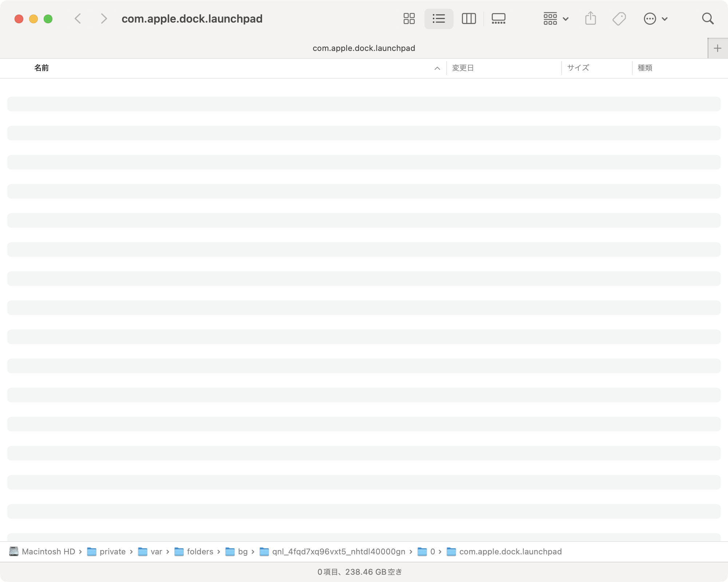728x582 pixels.
Task: Click folders item in path bar
Action: [x=194, y=552]
